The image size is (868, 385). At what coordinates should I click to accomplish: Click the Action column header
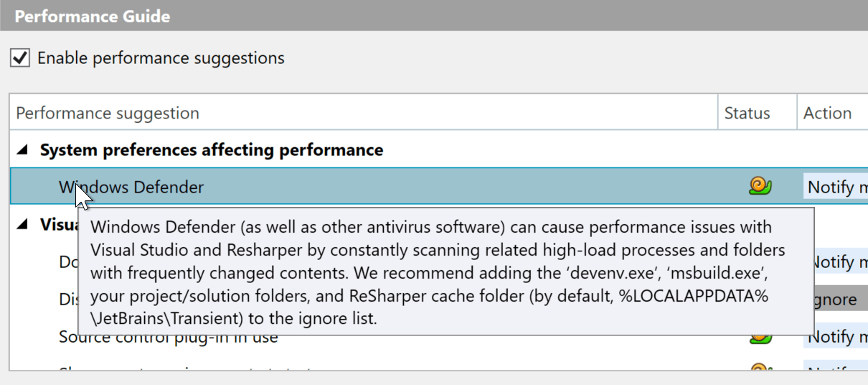click(827, 113)
